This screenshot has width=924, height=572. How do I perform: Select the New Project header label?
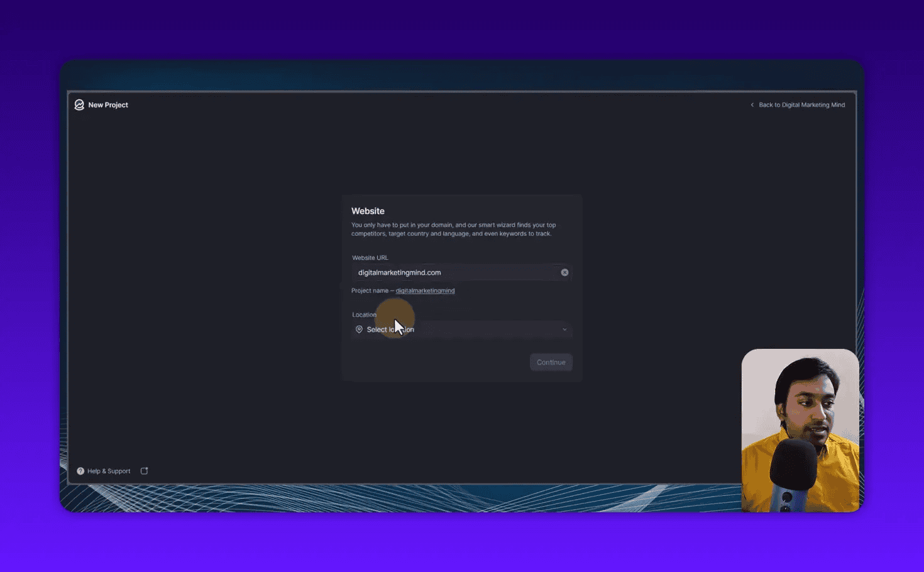(107, 104)
